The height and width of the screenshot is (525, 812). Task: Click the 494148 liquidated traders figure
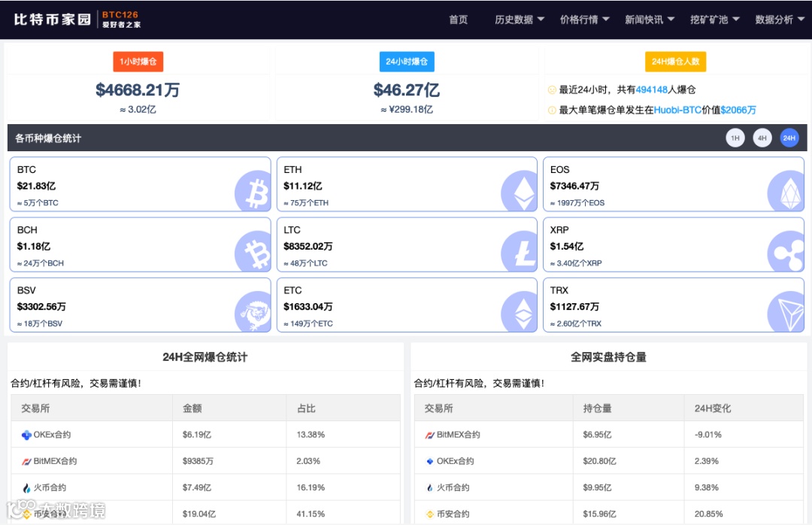coord(651,90)
